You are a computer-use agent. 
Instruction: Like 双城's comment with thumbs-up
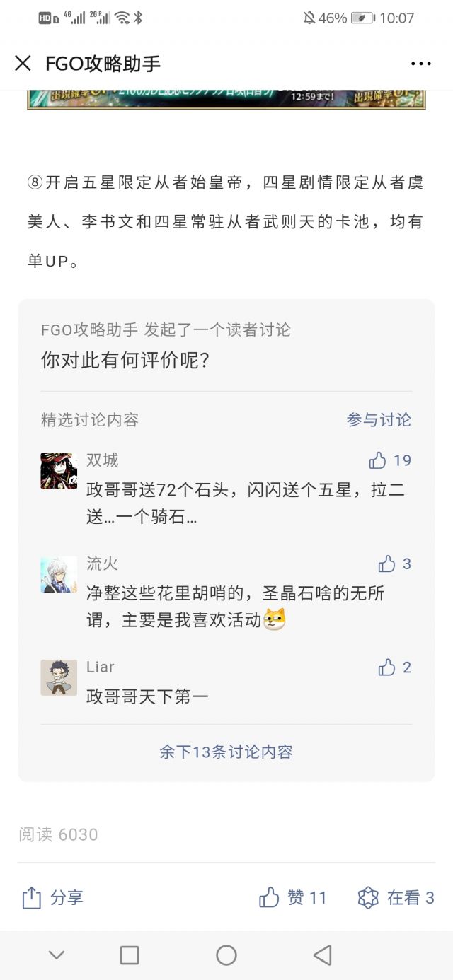coord(378,461)
